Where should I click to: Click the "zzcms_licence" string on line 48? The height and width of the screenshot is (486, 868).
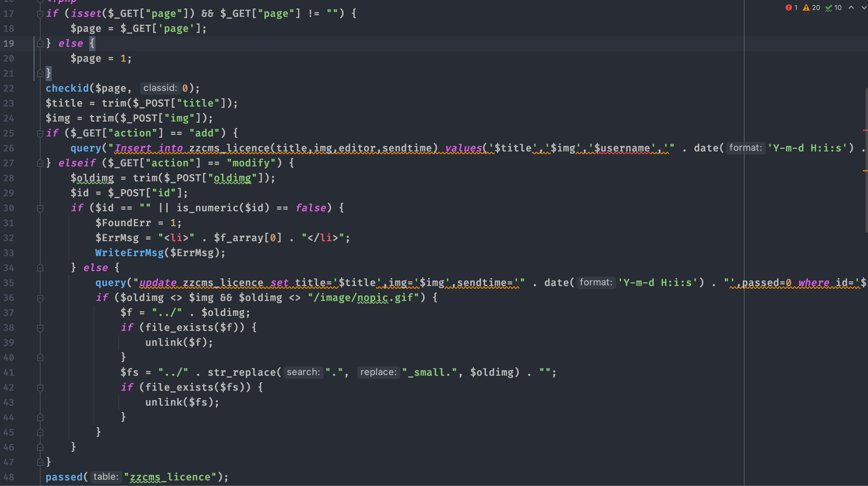tap(170, 477)
